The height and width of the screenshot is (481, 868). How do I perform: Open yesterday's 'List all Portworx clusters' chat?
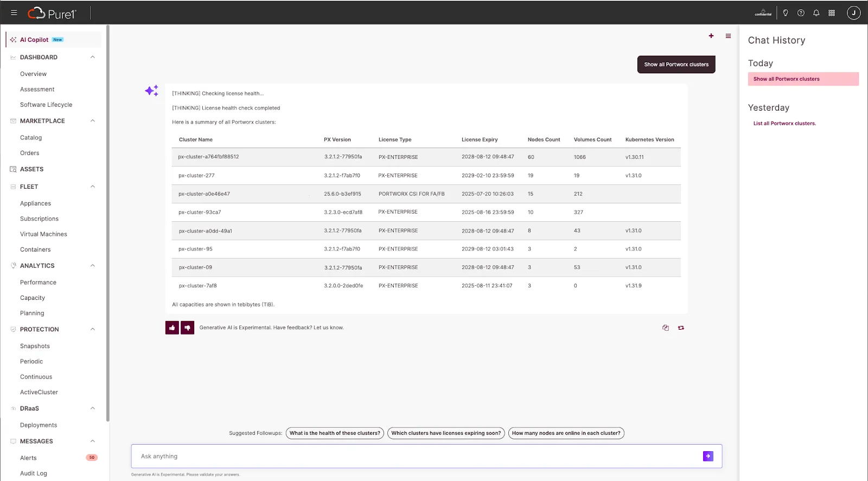click(784, 124)
